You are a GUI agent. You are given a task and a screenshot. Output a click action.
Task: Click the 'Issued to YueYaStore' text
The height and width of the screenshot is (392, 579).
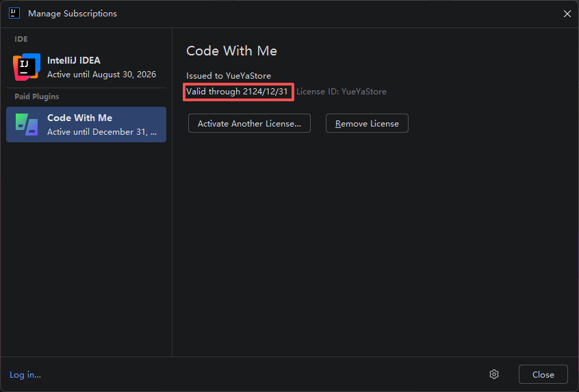pos(229,76)
